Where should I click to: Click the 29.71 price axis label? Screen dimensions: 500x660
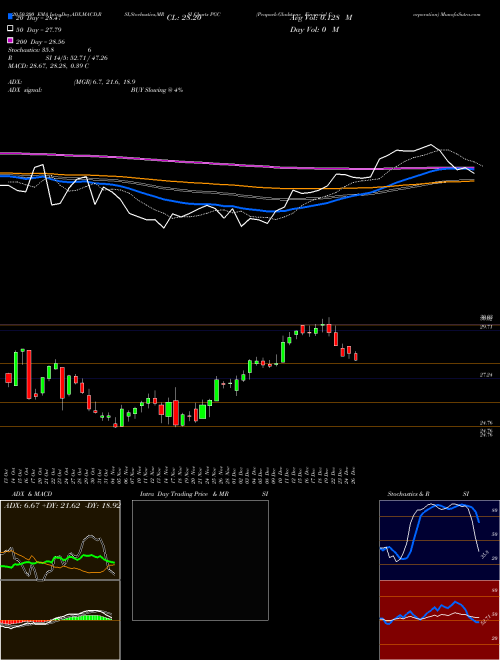point(486,327)
